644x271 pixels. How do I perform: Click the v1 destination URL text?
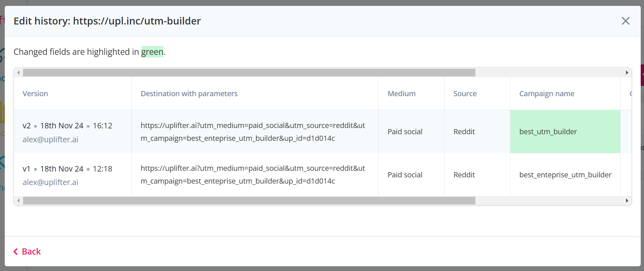(x=253, y=175)
